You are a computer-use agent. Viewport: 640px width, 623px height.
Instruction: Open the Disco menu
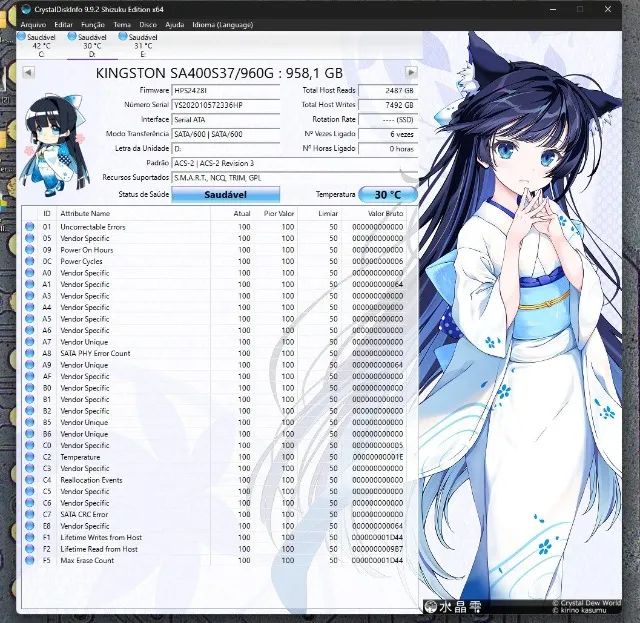[x=148, y=25]
